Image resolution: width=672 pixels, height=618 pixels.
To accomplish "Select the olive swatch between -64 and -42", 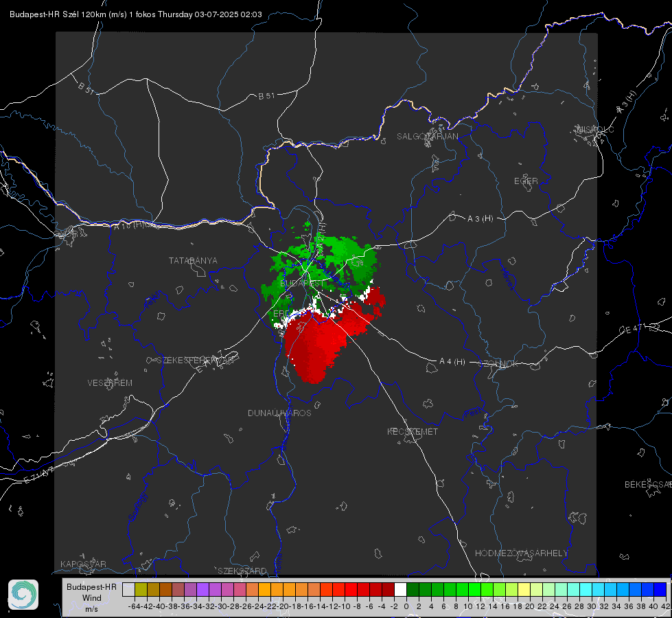I will (x=141, y=589).
